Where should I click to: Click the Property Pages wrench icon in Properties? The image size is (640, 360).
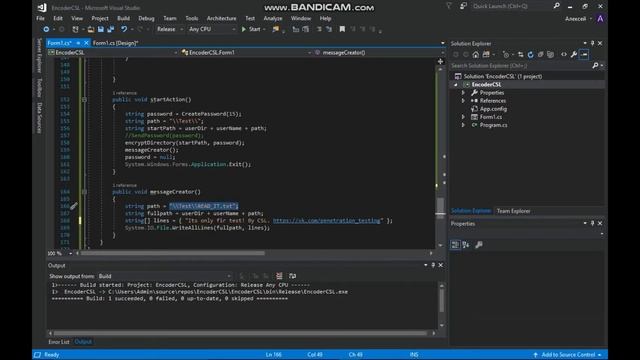[x=479, y=244]
